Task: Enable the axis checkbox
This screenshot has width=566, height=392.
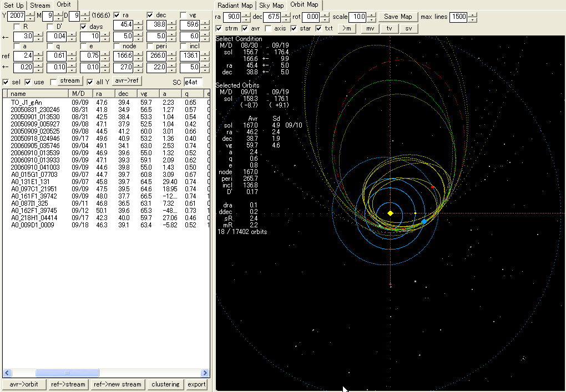Action: (x=268, y=28)
